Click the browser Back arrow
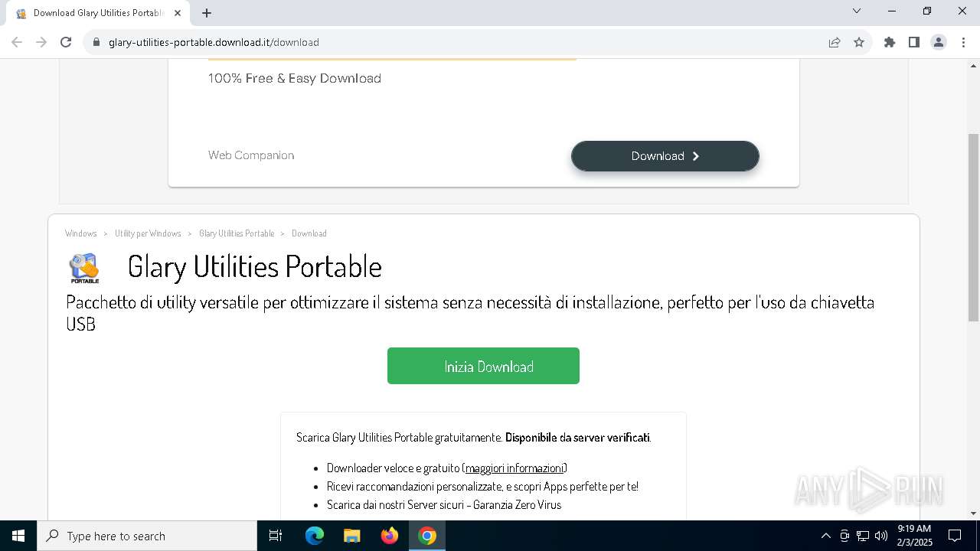The width and height of the screenshot is (980, 551). click(17, 42)
